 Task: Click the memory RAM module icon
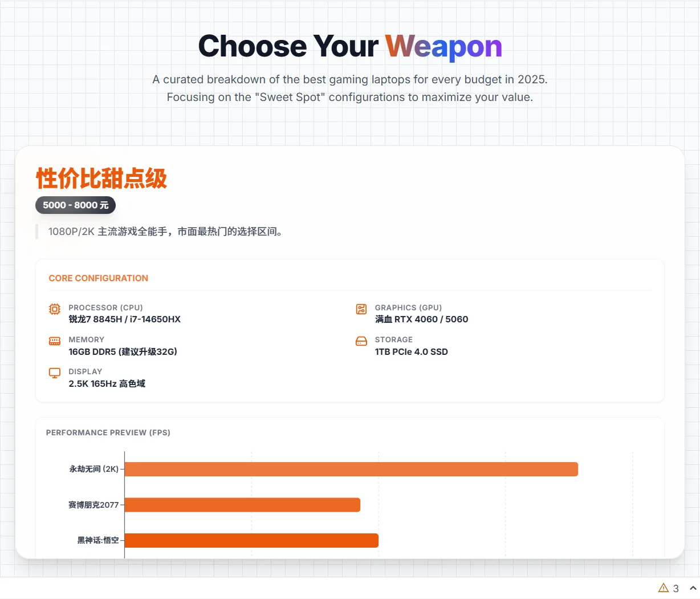(x=55, y=341)
